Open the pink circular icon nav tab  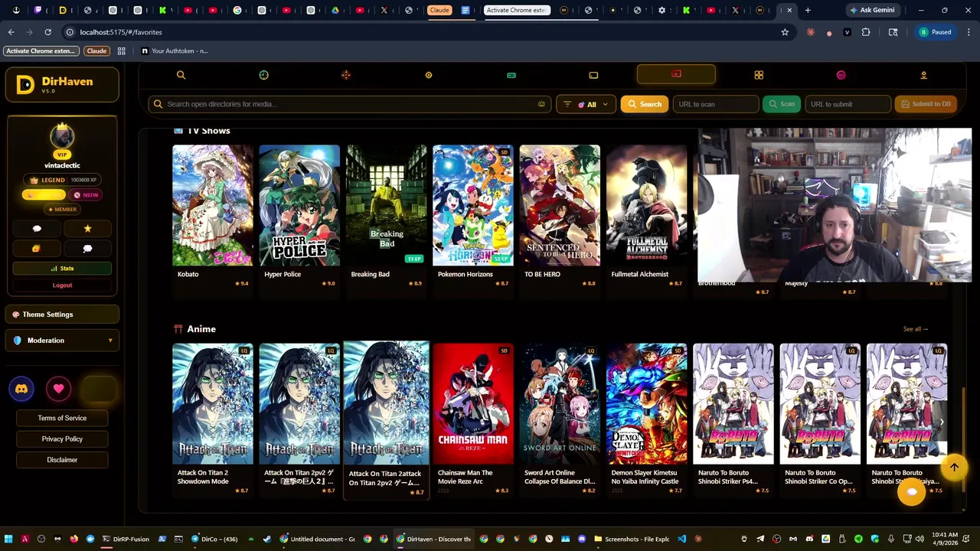841,75
